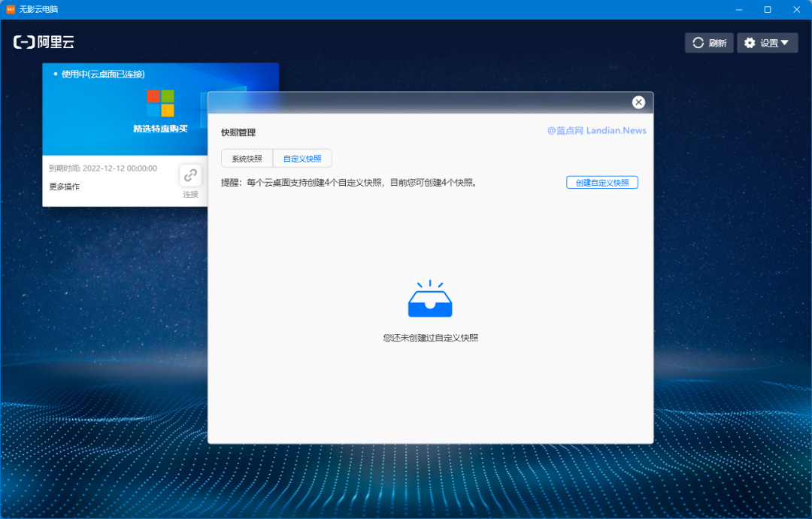Minimize the 无影云电脑 window
Screen dimensions: 812x519
tap(739, 10)
